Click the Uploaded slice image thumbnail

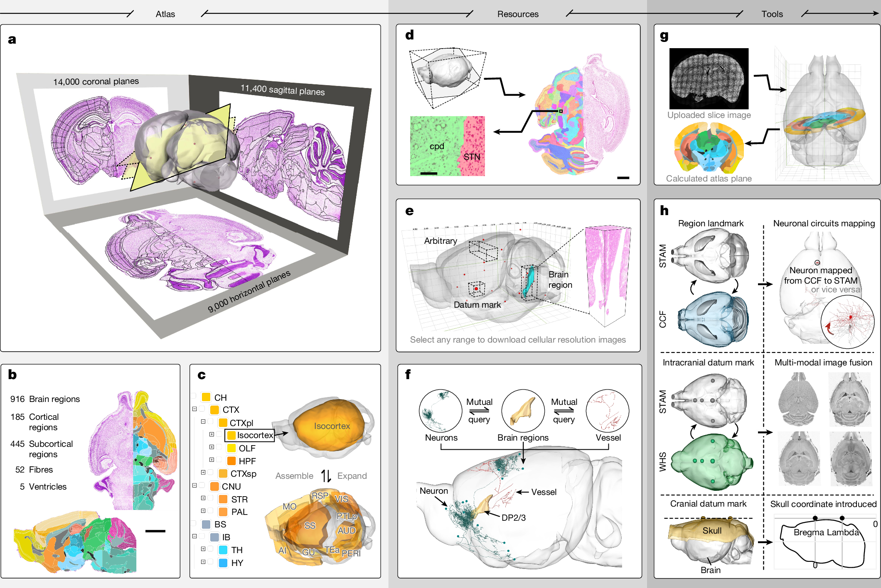(709, 78)
